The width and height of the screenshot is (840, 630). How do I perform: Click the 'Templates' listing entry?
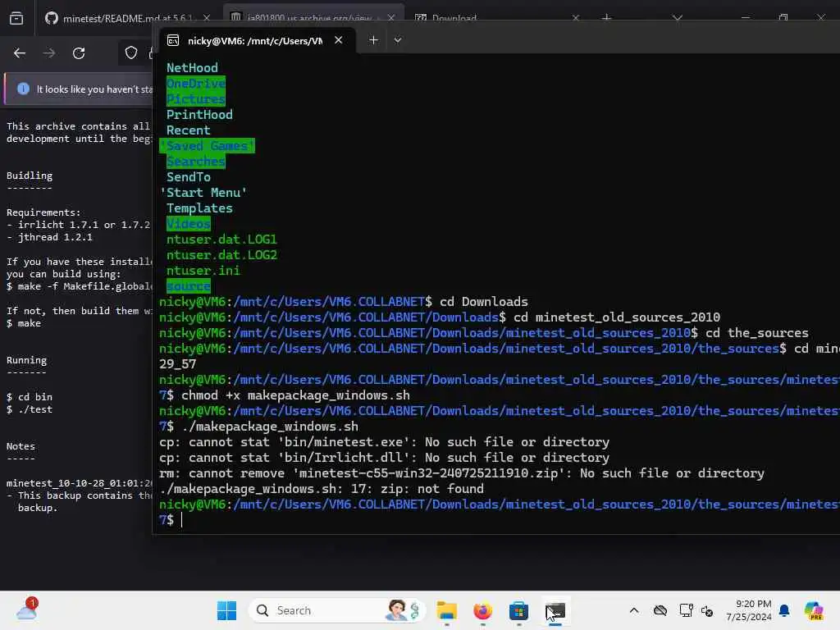pos(199,208)
